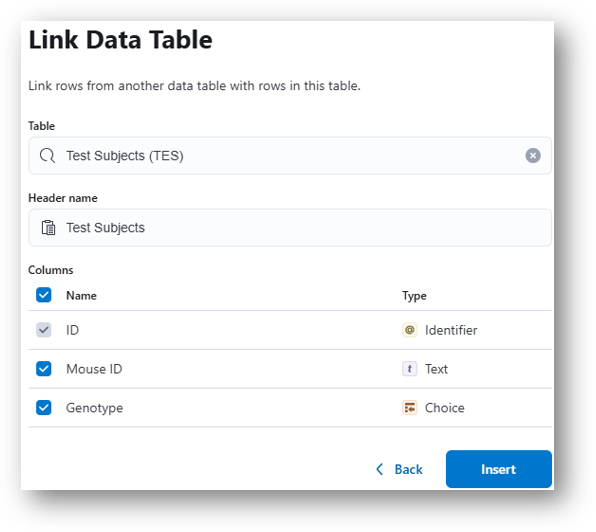Click the Name column header
This screenshot has height=532, width=596.
pyautogui.click(x=81, y=296)
